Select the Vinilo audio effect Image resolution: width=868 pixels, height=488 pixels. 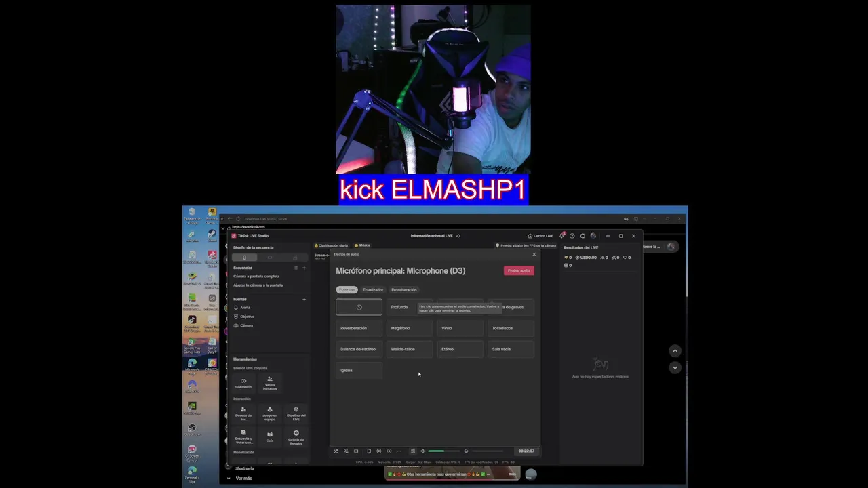(x=460, y=328)
